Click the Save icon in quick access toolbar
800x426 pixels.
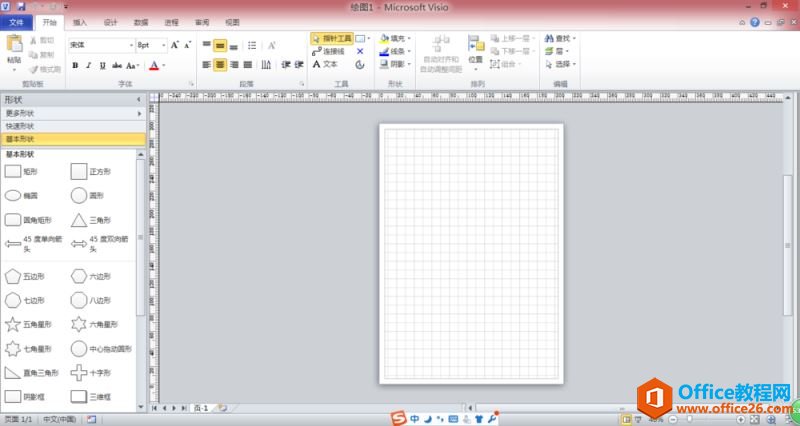[x=21, y=7]
